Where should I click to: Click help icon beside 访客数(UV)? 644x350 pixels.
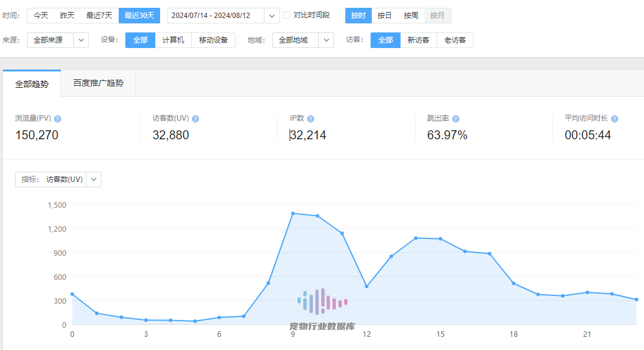tap(195, 119)
